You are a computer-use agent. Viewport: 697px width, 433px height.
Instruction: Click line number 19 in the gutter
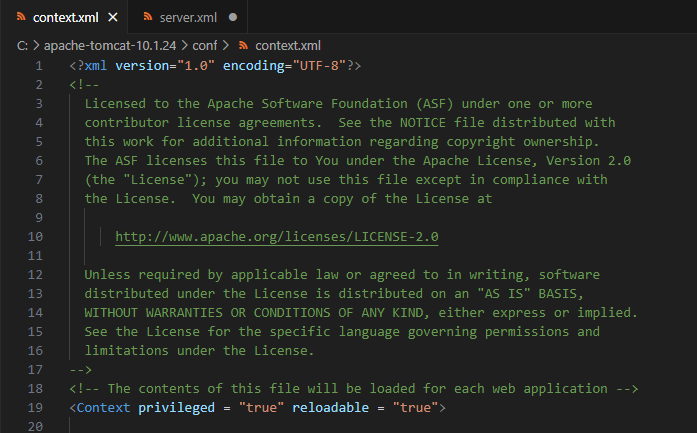click(36, 408)
